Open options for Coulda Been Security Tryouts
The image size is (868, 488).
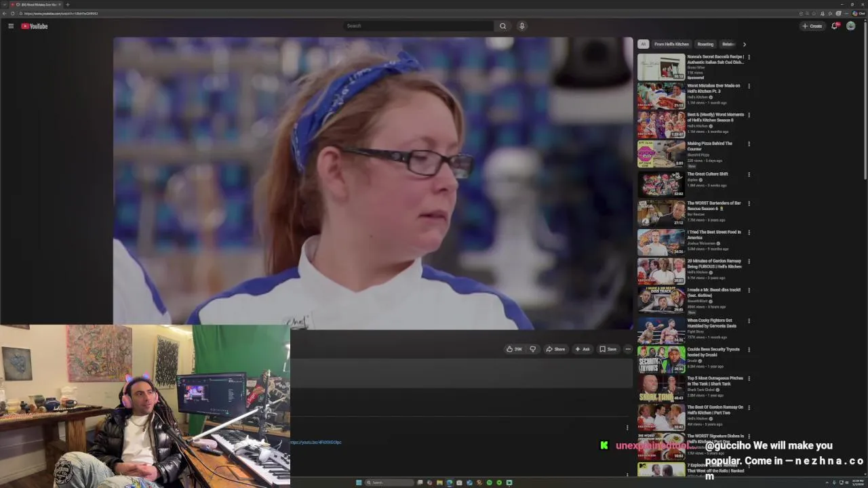[x=749, y=350]
